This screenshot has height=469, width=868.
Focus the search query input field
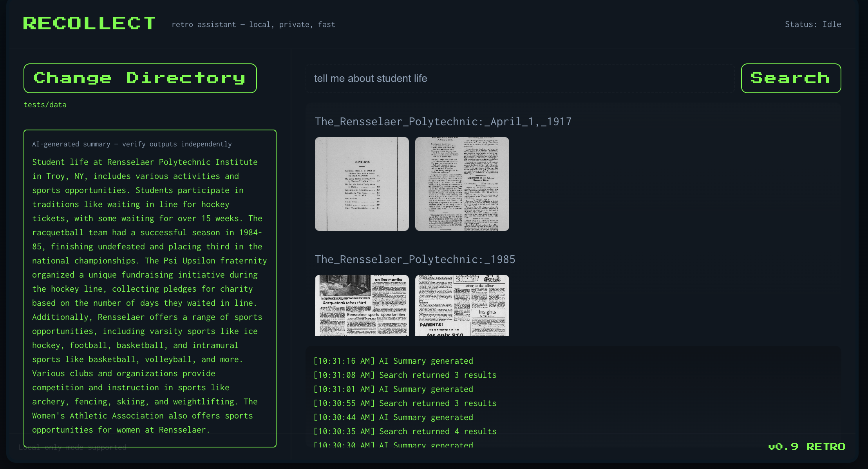pyautogui.click(x=519, y=78)
